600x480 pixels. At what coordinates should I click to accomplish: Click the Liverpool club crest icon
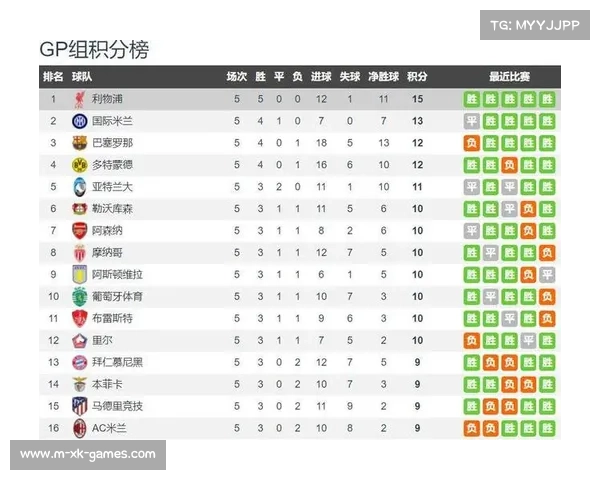click(x=80, y=99)
